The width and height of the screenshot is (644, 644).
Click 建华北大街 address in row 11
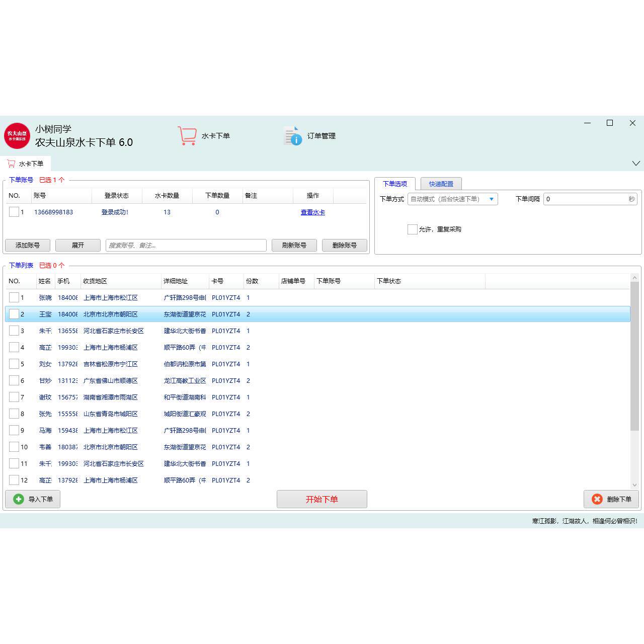[x=185, y=464]
